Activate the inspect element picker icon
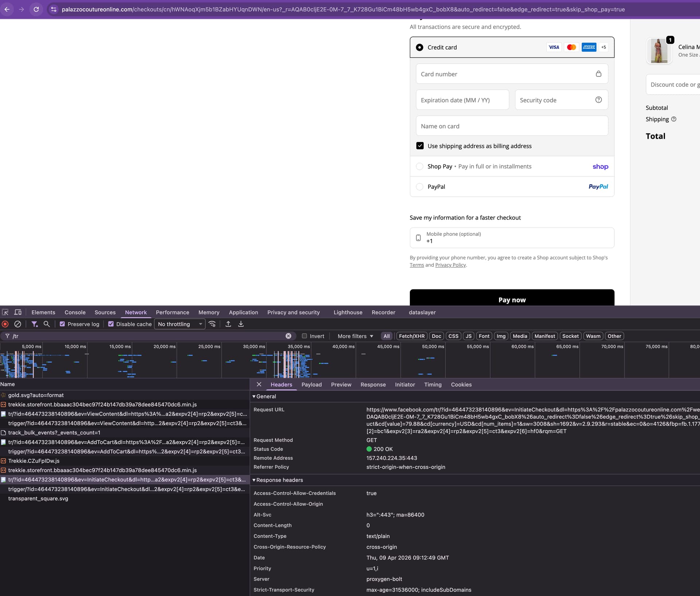This screenshot has width=700, height=596. 5,312
